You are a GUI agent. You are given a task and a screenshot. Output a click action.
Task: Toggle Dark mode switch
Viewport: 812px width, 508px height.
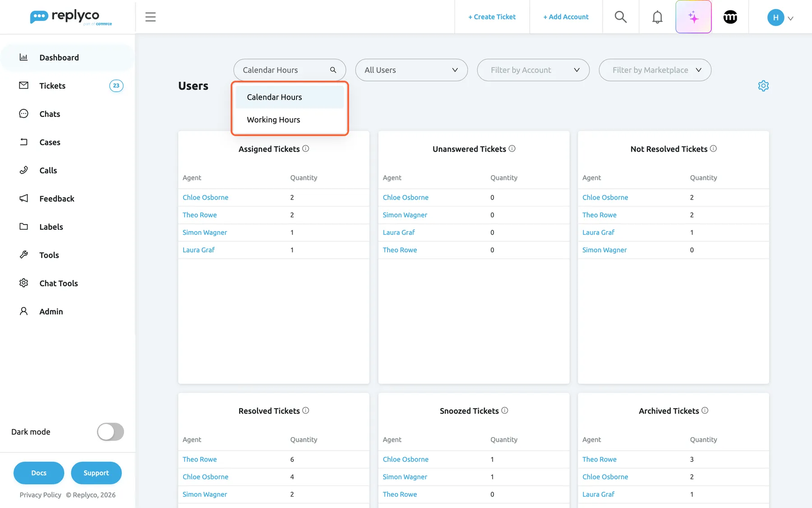pos(111,432)
